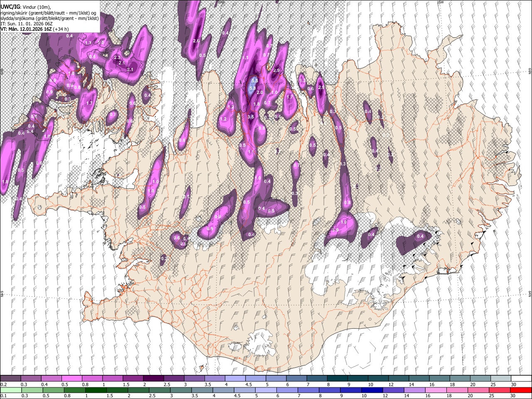Click the "2.3" precipitation value on the map

coord(117,58)
